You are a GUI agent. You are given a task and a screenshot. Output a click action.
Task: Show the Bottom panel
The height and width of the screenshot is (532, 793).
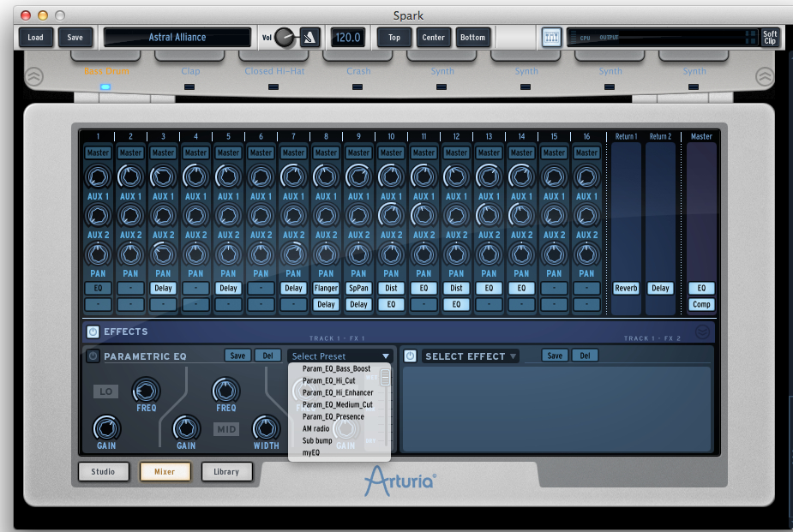coord(473,38)
